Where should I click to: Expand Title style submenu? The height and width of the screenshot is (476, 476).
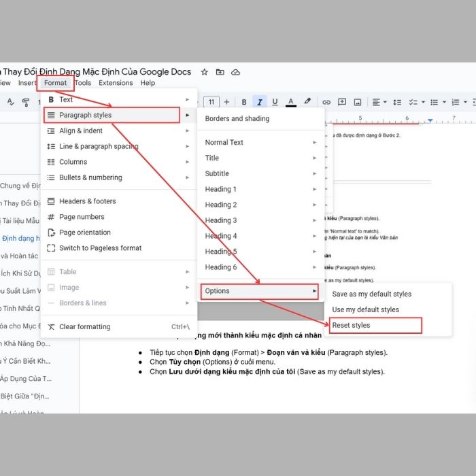[260, 158]
